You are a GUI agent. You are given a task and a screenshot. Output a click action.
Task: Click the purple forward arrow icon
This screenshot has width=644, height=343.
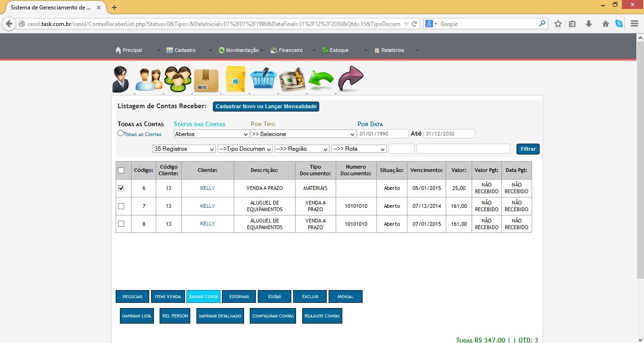pos(351,79)
